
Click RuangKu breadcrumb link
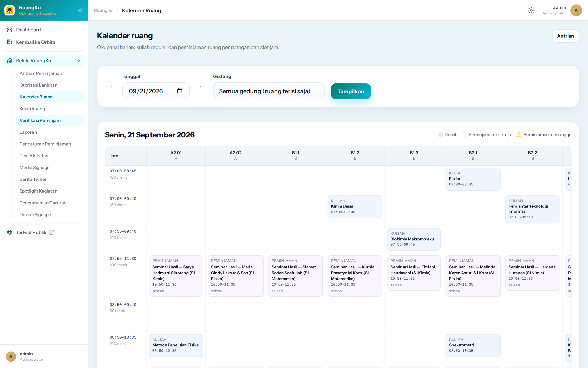(x=103, y=10)
